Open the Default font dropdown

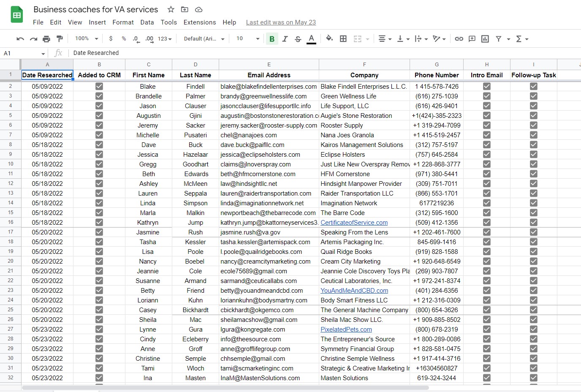click(x=204, y=39)
